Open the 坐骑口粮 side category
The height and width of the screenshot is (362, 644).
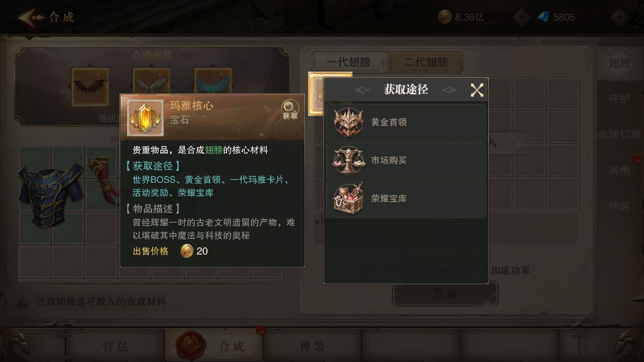point(619,134)
